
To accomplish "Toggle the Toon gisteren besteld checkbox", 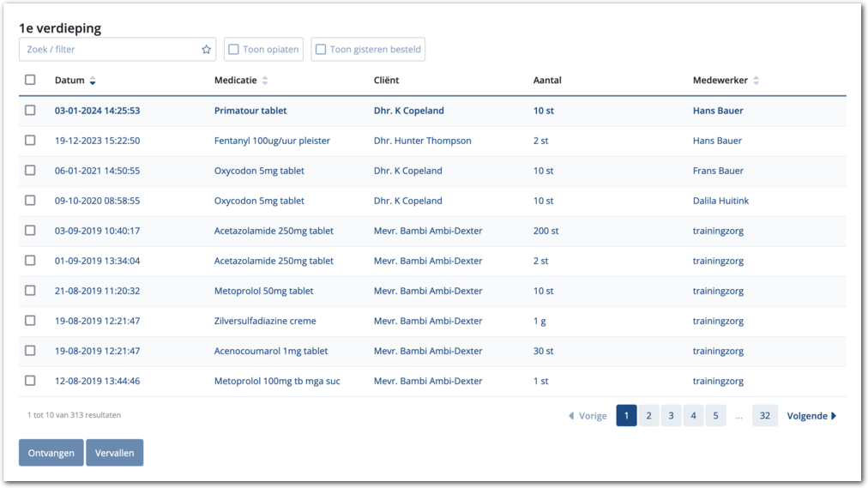I will (321, 50).
